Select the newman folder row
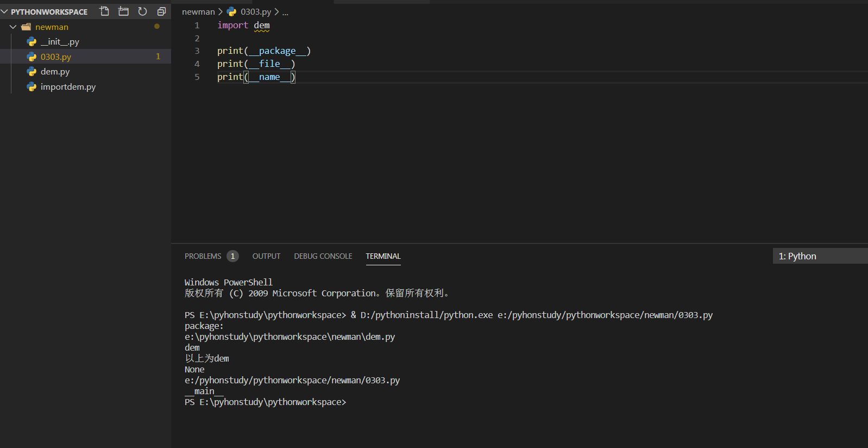Viewport: 868px width, 448px height. coord(85,27)
